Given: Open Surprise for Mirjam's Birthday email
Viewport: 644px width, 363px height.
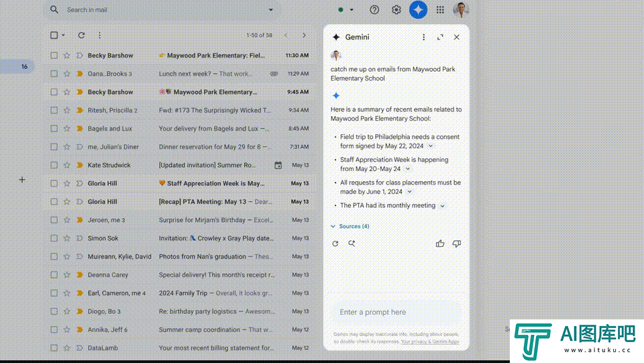Looking at the screenshot, I should pyautogui.click(x=216, y=220).
